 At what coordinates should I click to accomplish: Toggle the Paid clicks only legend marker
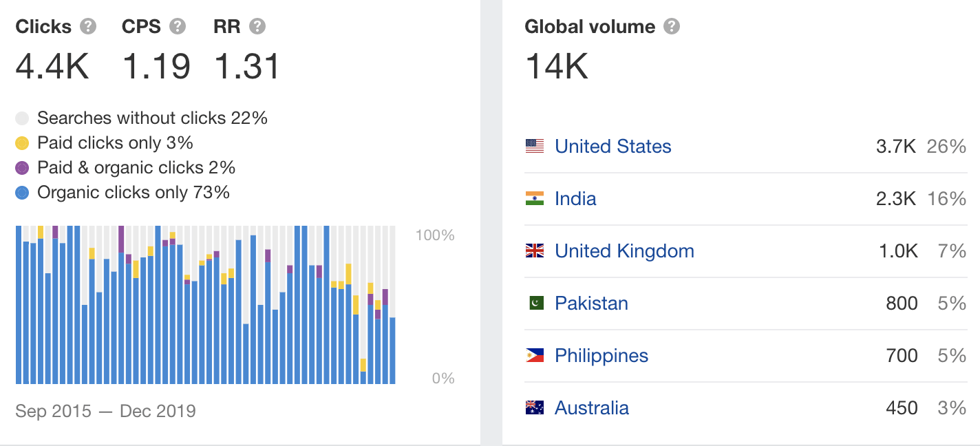(22, 142)
